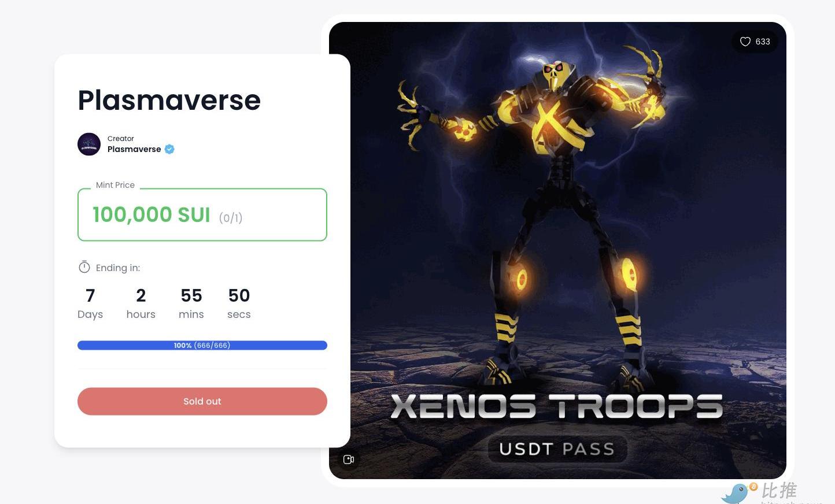This screenshot has height=504, width=835.
Task: Click the stopwatch icon next to Ending in
Action: point(84,267)
